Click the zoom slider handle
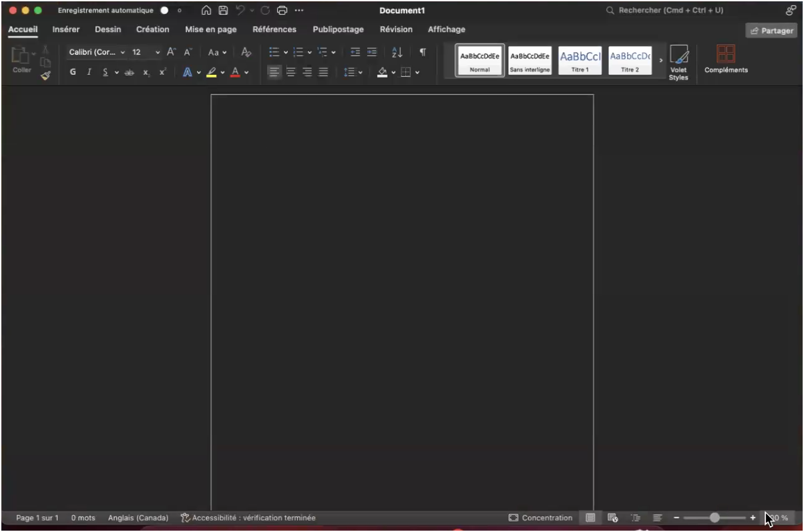804x532 pixels. pyautogui.click(x=715, y=518)
